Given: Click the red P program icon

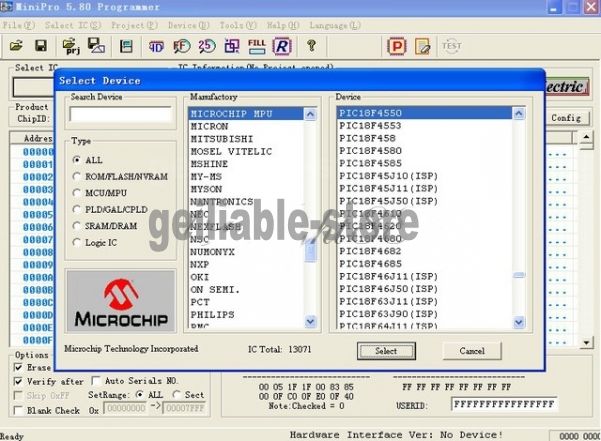Looking at the screenshot, I should pyautogui.click(x=397, y=47).
